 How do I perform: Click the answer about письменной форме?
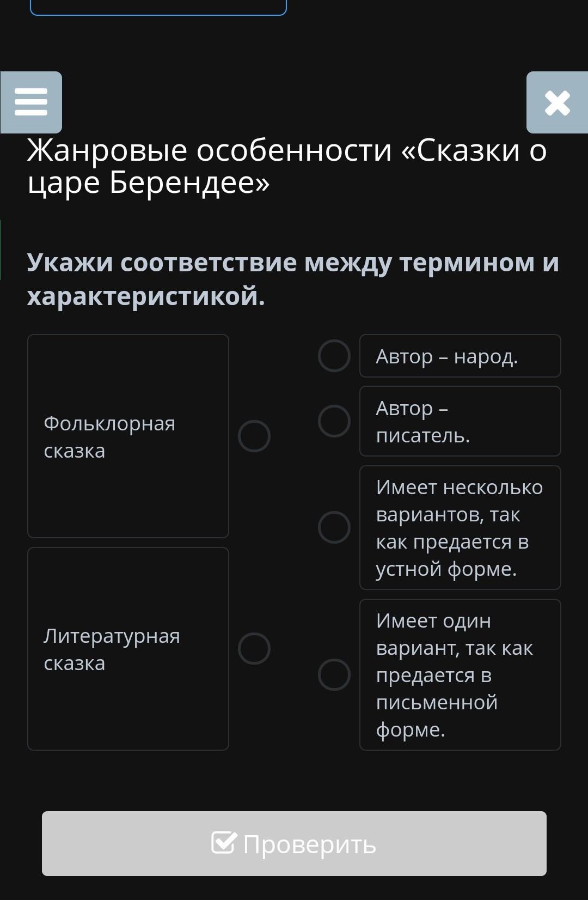460,674
